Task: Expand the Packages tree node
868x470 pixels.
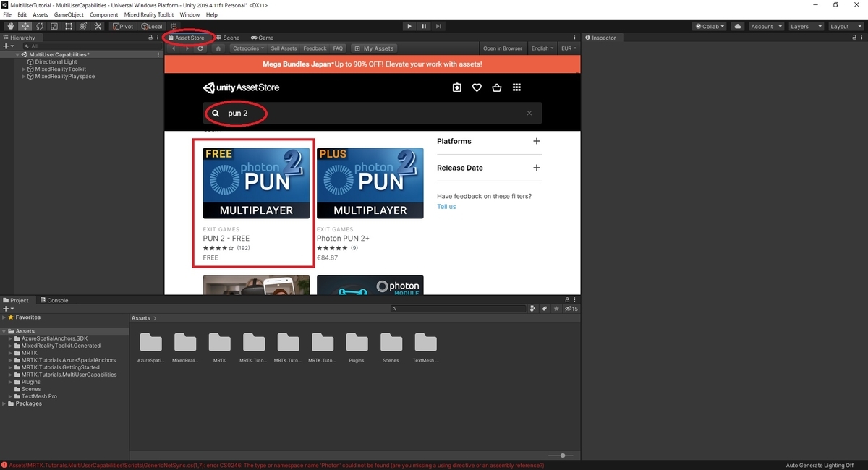Action: [x=4, y=404]
